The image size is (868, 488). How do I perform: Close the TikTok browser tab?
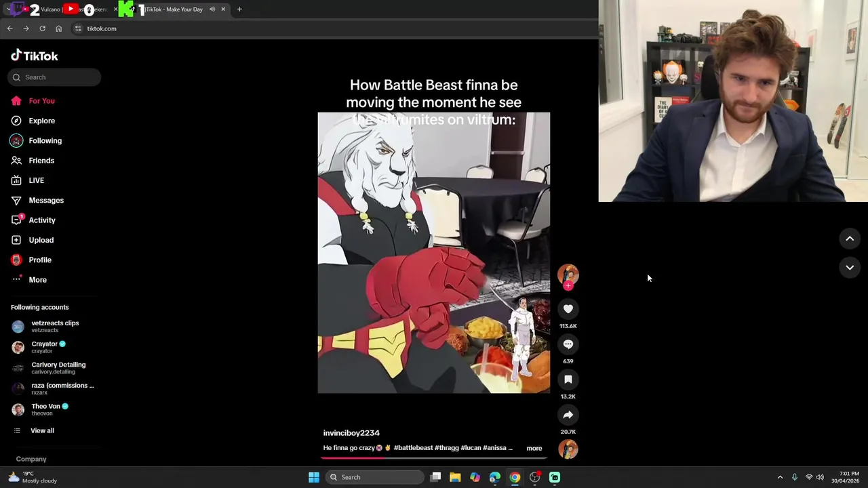coord(223,9)
